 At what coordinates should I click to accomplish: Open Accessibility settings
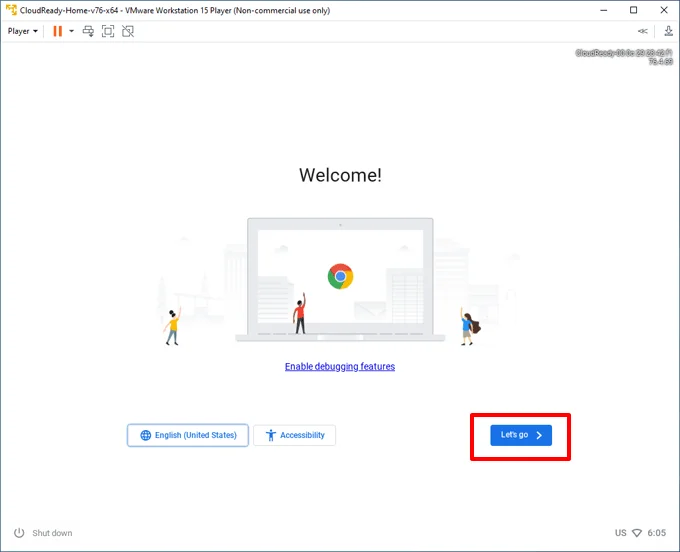pos(294,435)
